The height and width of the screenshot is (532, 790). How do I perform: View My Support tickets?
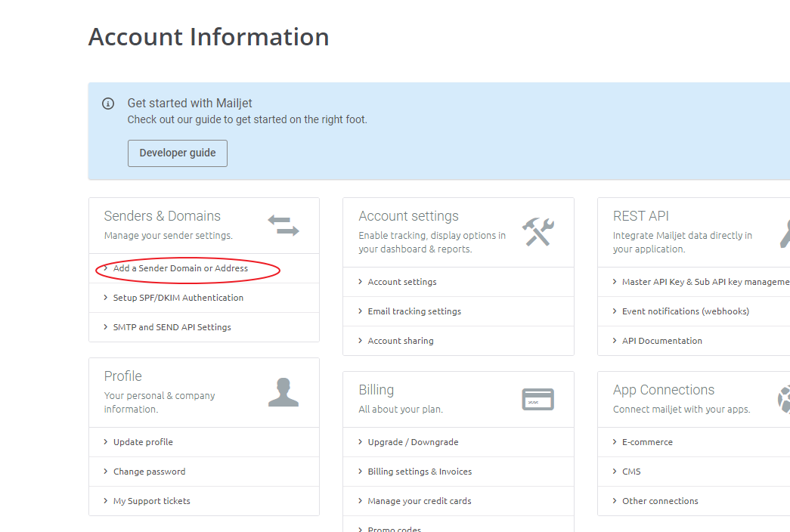click(152, 501)
